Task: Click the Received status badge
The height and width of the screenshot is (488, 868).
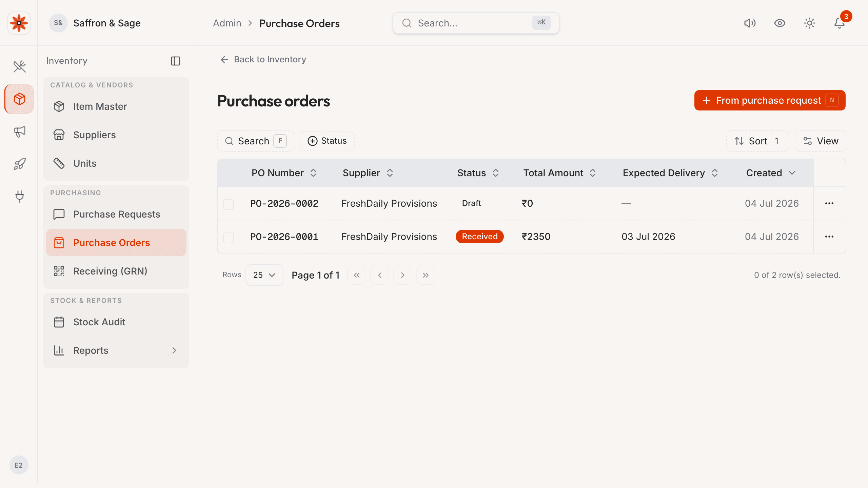Action: click(479, 237)
